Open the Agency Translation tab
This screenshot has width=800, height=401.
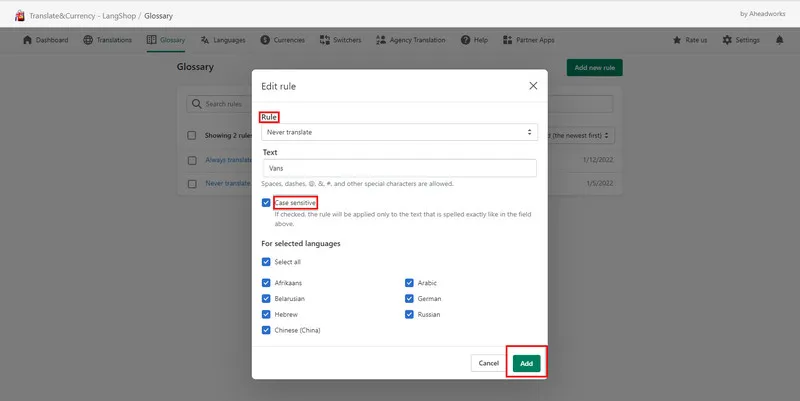coord(411,40)
